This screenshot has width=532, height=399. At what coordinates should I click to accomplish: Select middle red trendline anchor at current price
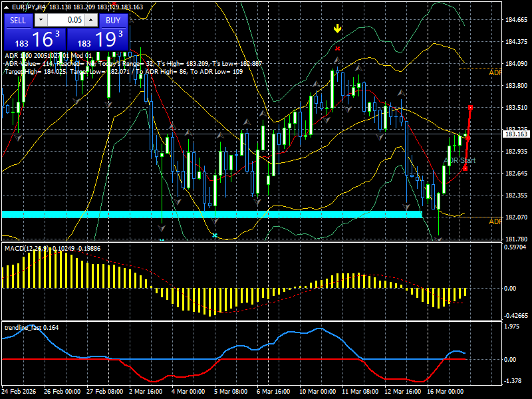(x=468, y=138)
